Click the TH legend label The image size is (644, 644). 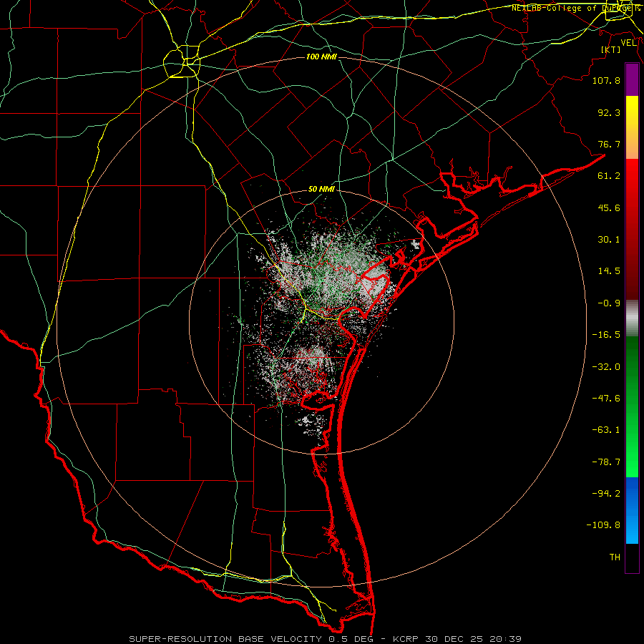click(x=615, y=557)
